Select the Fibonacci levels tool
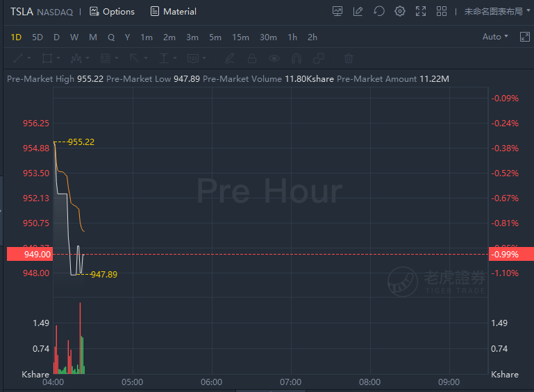Screen dimensions: 534x392 click(106, 58)
